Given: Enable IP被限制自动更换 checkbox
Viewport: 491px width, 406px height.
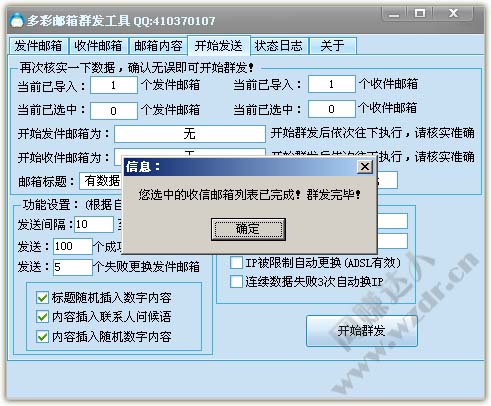Looking at the screenshot, I should click(236, 263).
